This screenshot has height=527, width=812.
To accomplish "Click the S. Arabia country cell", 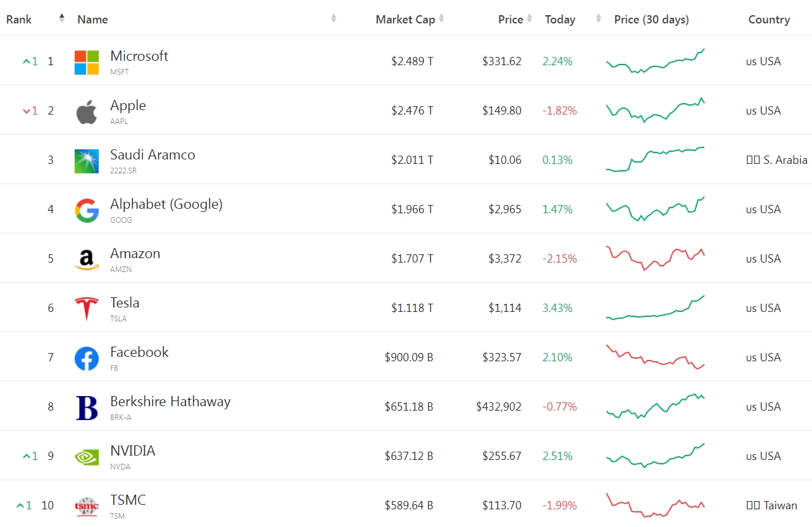I will (x=777, y=160).
